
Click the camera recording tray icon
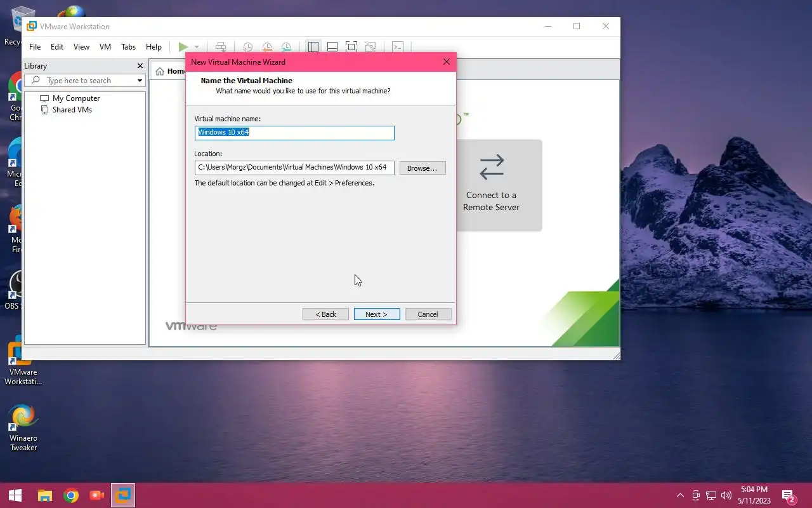696,495
